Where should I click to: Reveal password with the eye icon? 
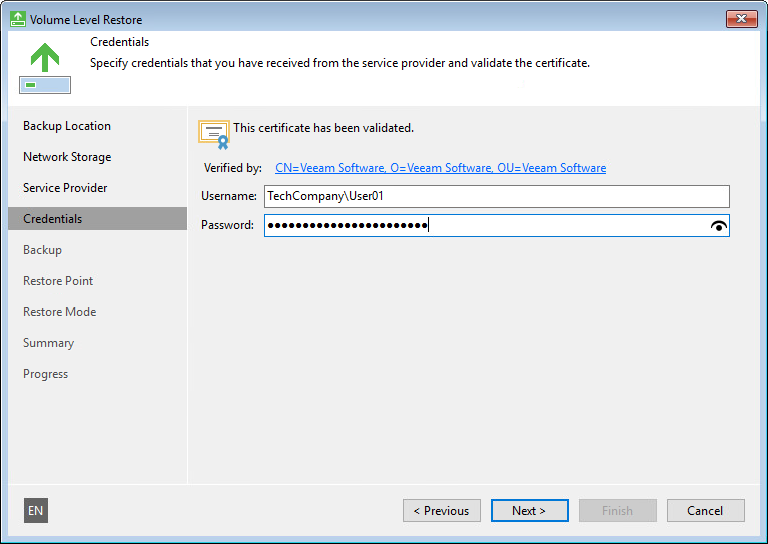tap(719, 226)
